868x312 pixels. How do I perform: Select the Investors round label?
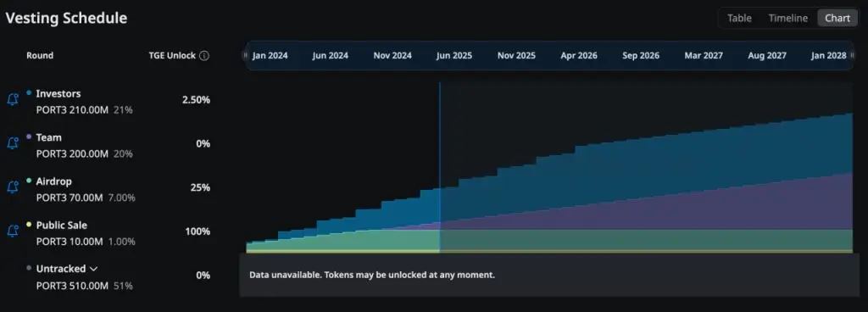(58, 94)
